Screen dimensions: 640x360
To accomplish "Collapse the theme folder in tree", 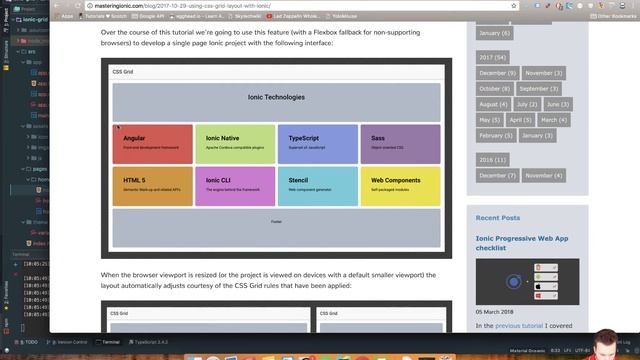I will (x=23, y=222).
